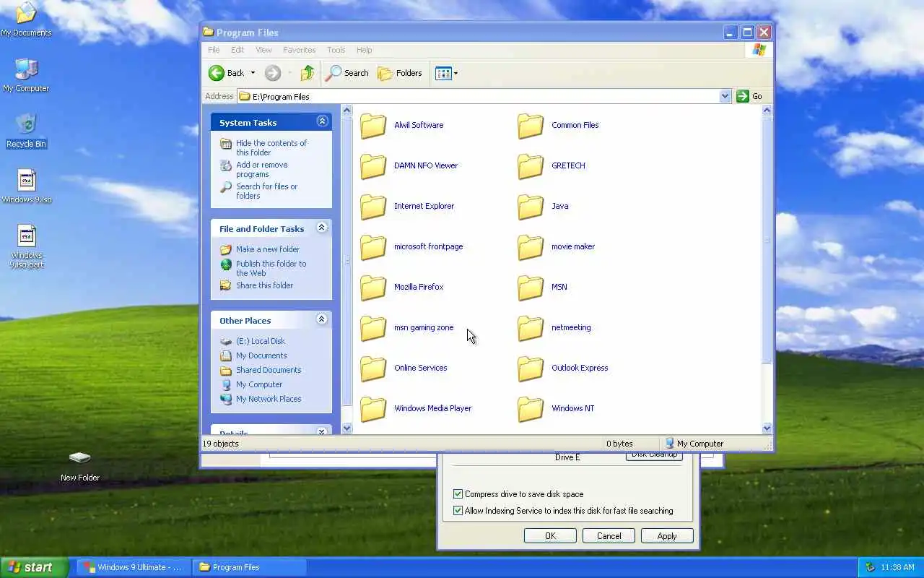Select the Windows NT folder icon

pos(531,409)
